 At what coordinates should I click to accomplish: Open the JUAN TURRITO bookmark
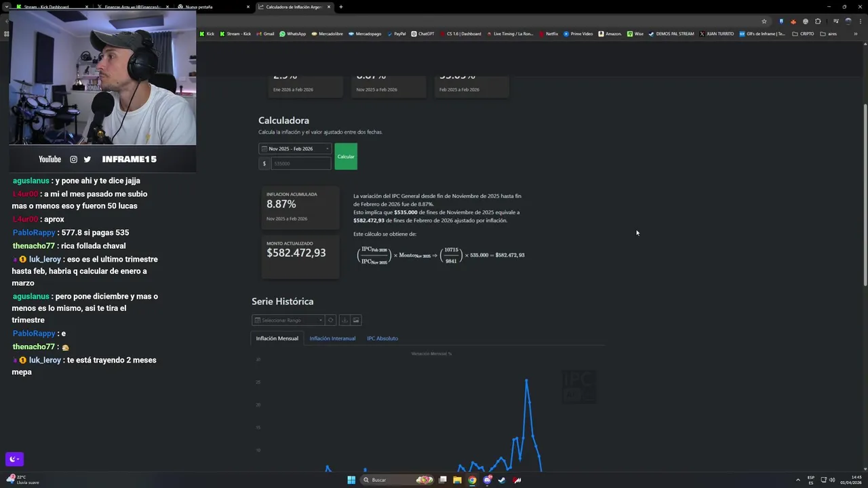(x=716, y=33)
